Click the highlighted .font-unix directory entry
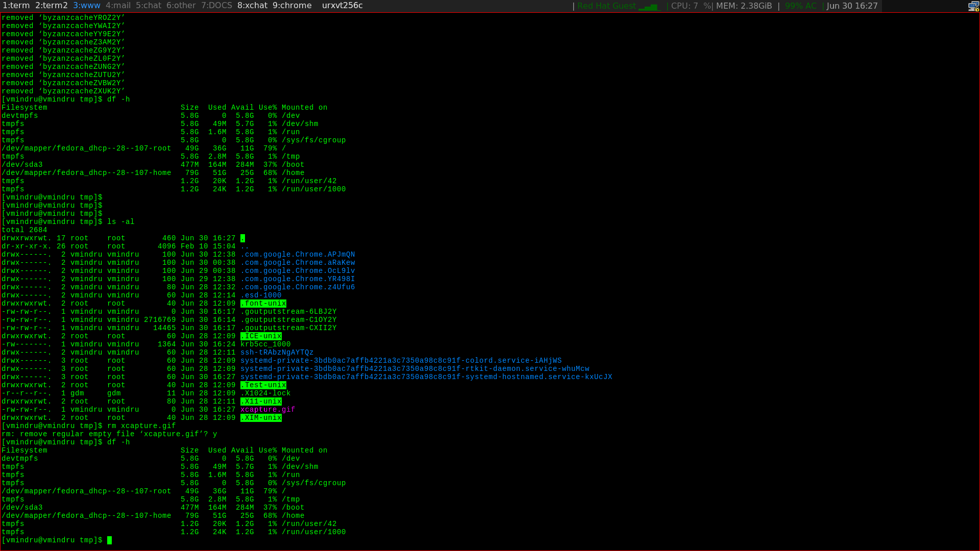 coord(263,304)
